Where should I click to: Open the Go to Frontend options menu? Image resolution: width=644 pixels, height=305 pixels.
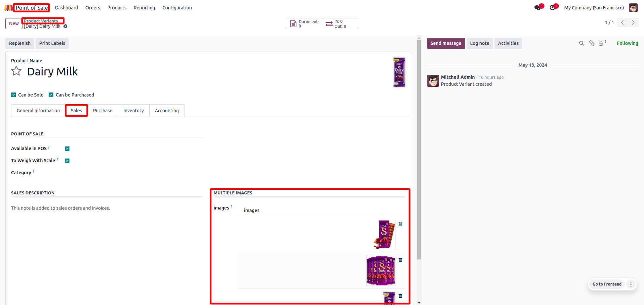631,284
